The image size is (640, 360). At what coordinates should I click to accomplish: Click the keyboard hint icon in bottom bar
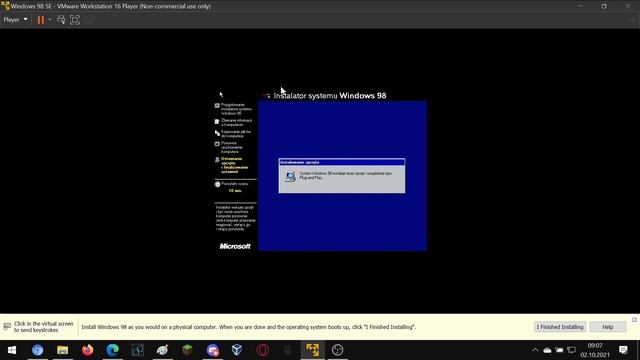point(7,327)
